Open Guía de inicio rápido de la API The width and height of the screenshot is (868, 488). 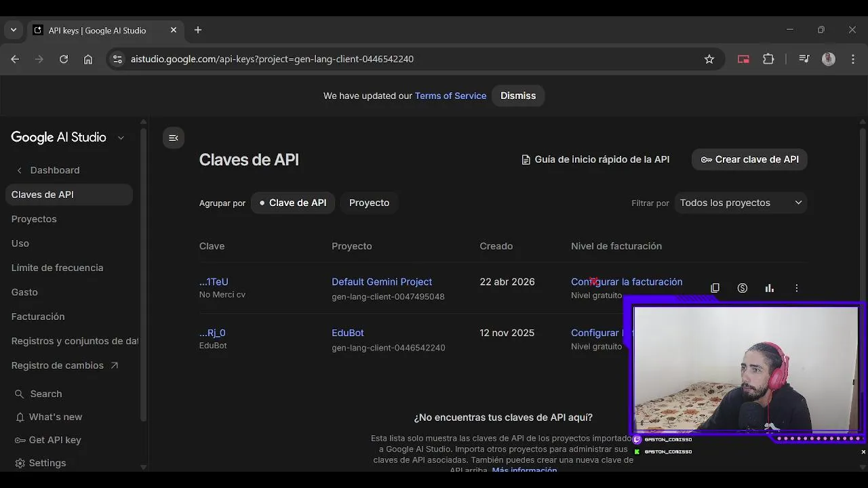(595, 159)
